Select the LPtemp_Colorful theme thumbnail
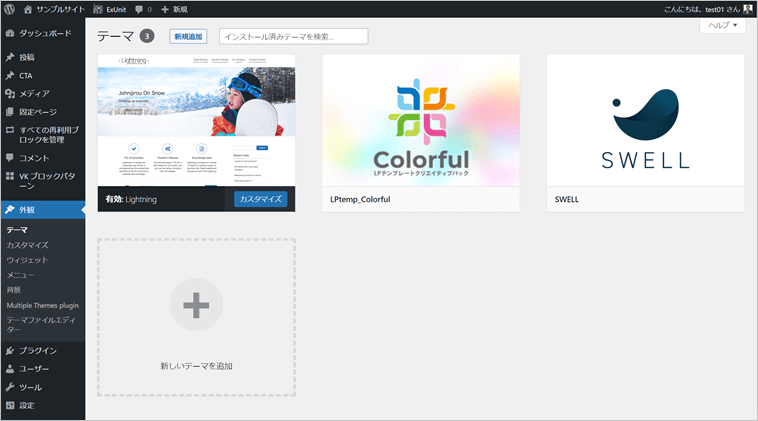The image size is (758, 421). coord(421,120)
